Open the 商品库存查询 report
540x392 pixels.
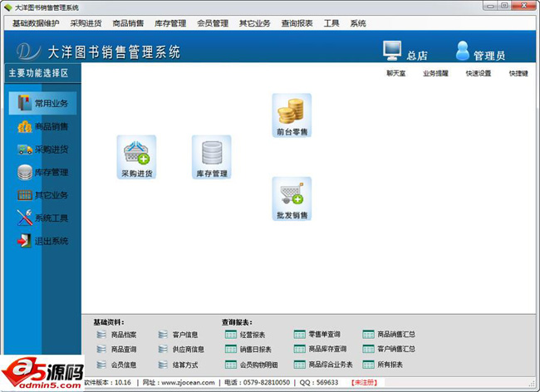(320, 349)
